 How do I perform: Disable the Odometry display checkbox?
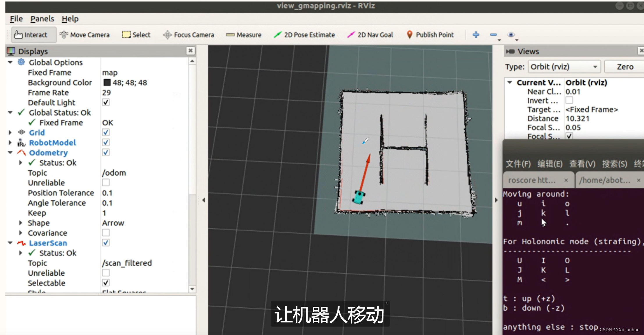106,153
